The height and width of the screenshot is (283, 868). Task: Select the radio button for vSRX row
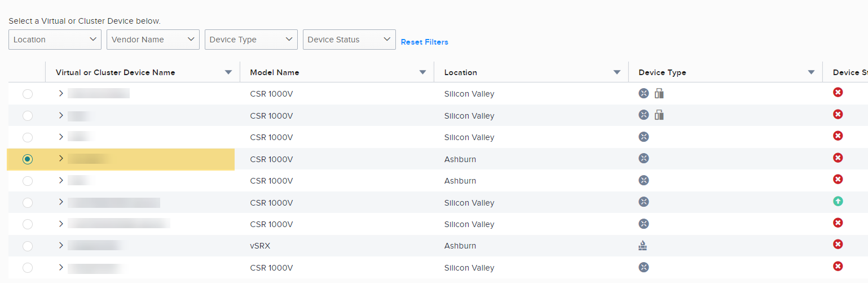click(x=28, y=246)
